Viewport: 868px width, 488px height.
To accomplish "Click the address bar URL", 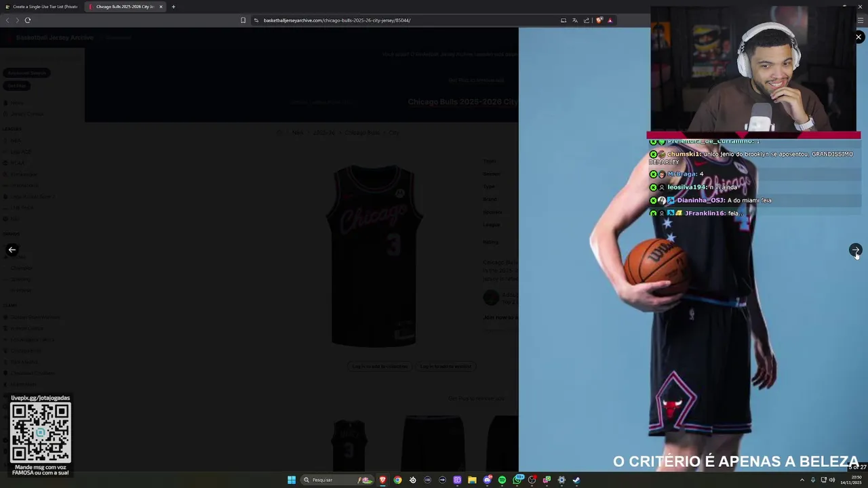I will [337, 20].
